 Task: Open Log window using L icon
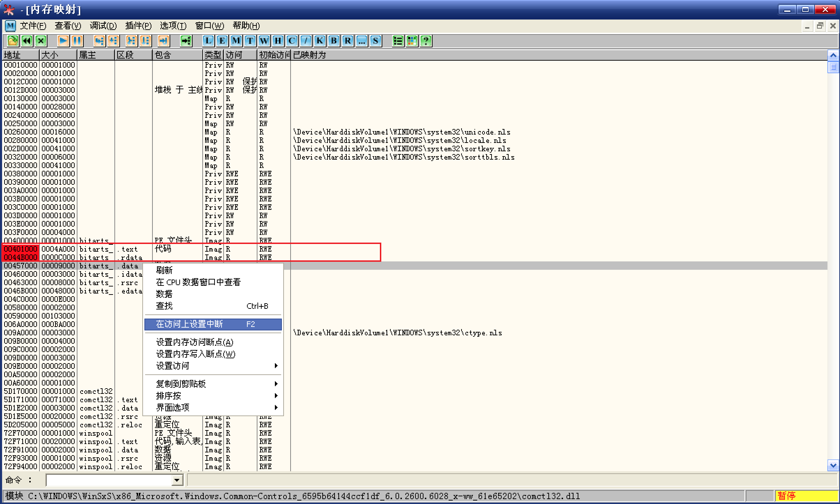(x=208, y=41)
